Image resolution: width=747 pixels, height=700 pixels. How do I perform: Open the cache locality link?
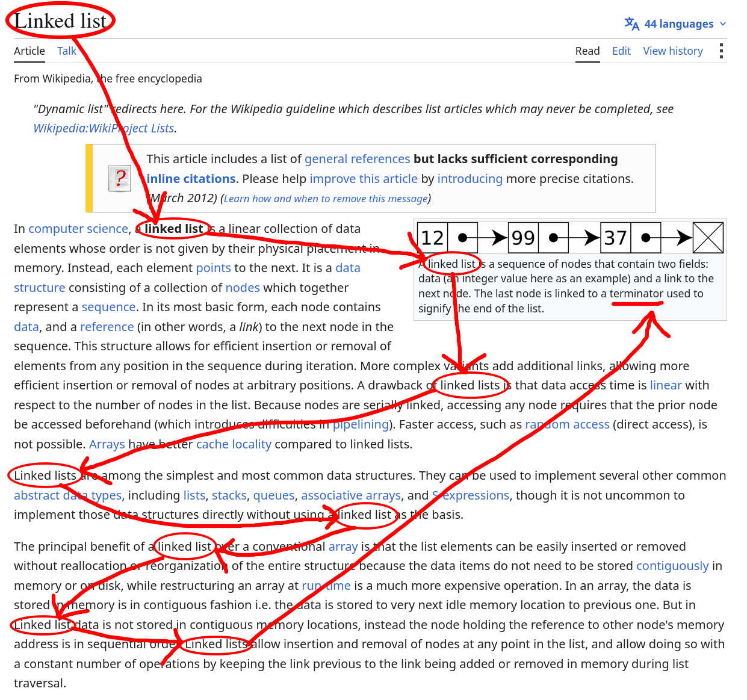point(234,444)
